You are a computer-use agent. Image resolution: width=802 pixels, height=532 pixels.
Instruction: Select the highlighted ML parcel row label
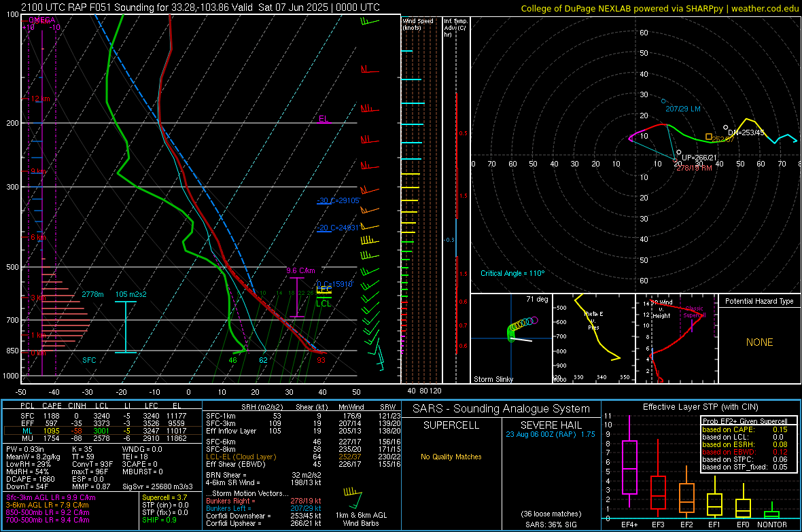coord(27,431)
